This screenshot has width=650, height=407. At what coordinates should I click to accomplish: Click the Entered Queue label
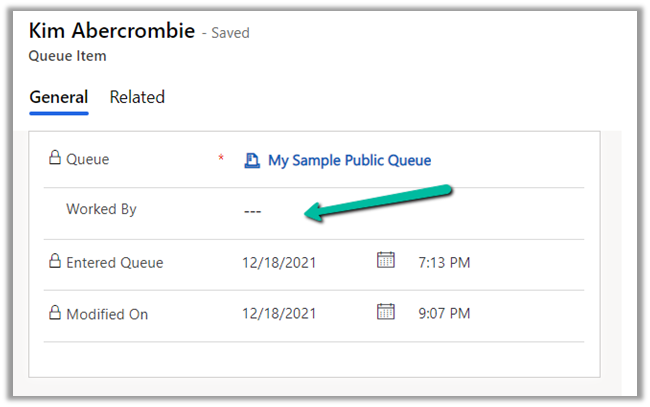(114, 263)
